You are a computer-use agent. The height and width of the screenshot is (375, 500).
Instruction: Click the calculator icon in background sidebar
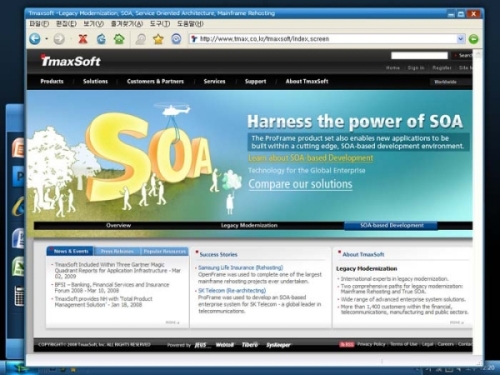click(19, 296)
